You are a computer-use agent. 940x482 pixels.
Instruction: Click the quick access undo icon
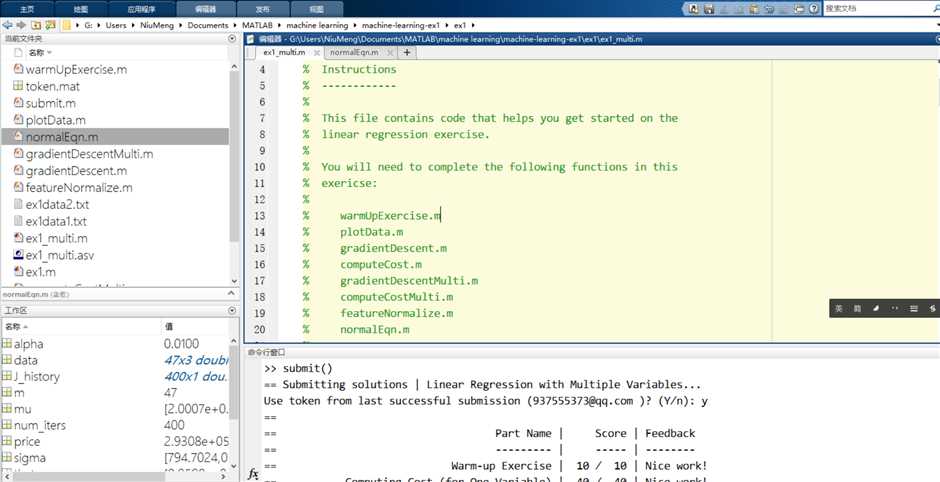pos(770,9)
